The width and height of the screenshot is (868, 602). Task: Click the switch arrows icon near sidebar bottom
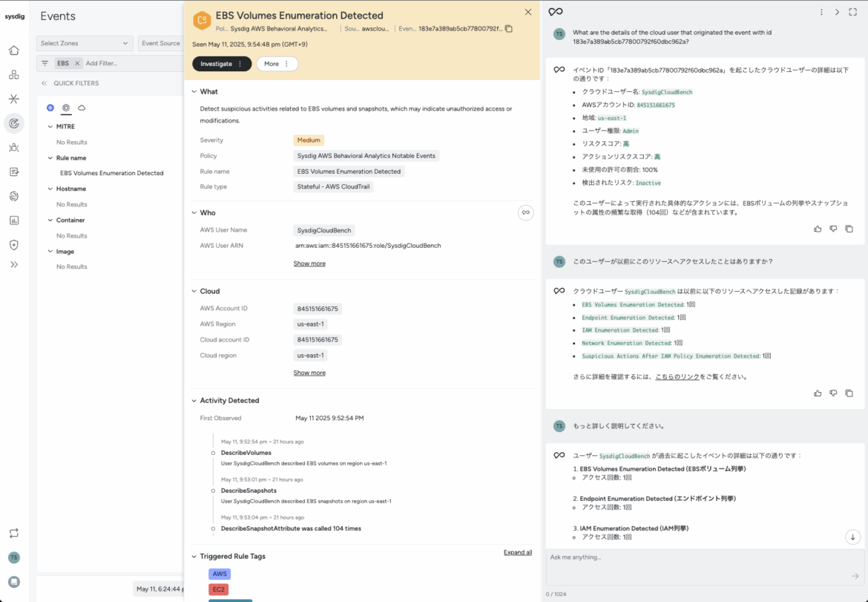[14, 533]
